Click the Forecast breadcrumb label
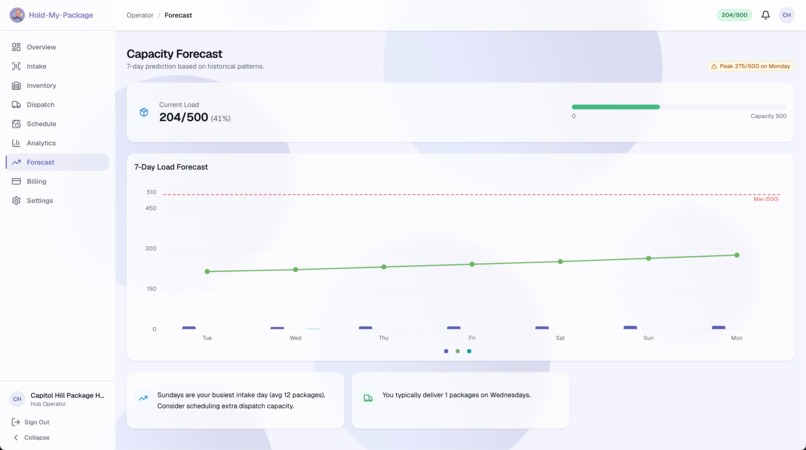 point(178,15)
